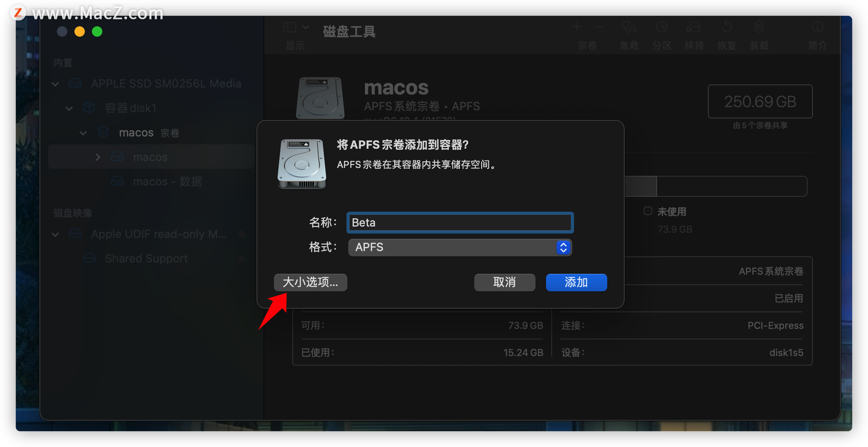Screen dimensions: 868x447
Task: Click the First Aid (急救) toolbar icon
Action: coord(629,28)
